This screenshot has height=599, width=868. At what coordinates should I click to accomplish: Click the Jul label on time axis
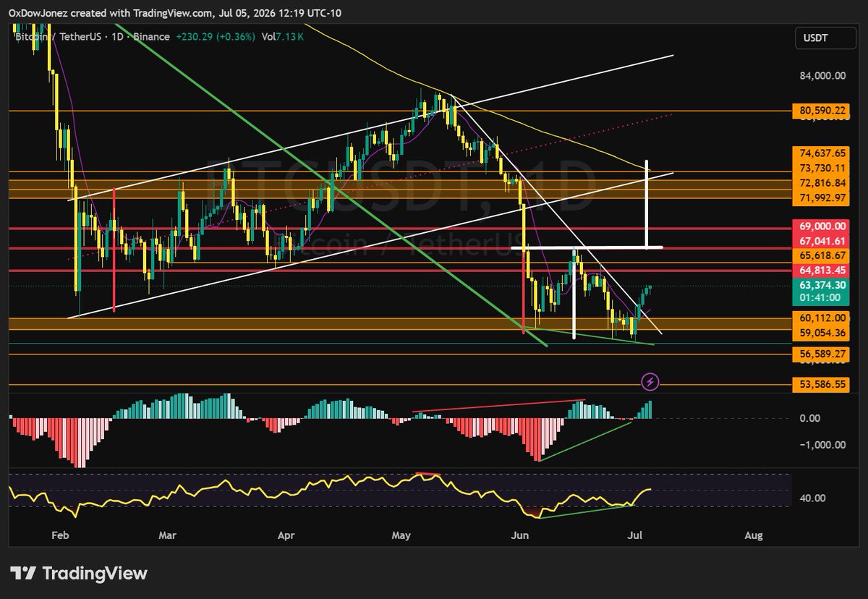coord(634,535)
